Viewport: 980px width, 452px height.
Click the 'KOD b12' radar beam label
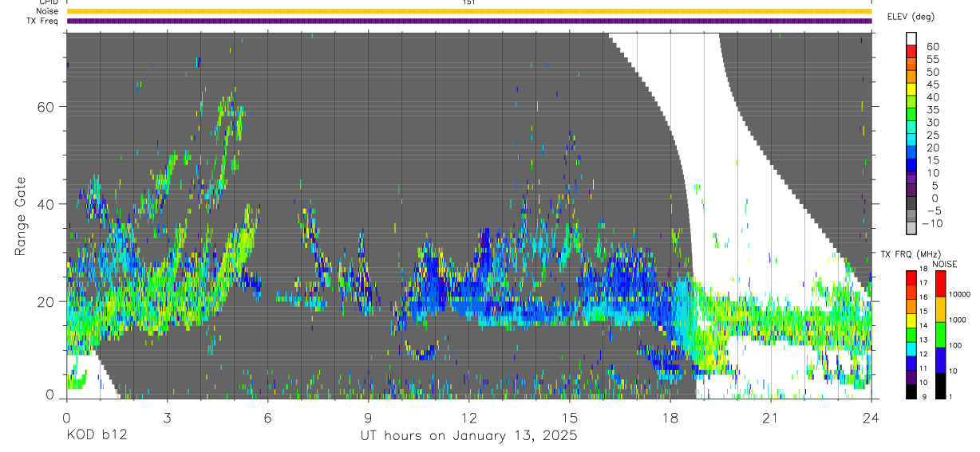coord(97,436)
